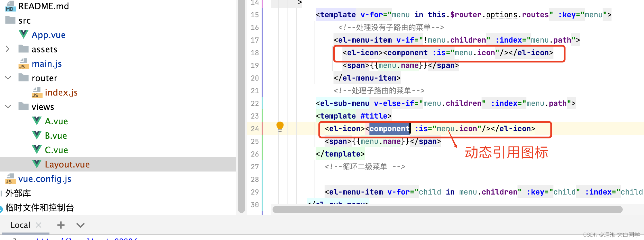Switch to the Local terminal tab
This screenshot has width=644, height=240.
(x=20, y=225)
